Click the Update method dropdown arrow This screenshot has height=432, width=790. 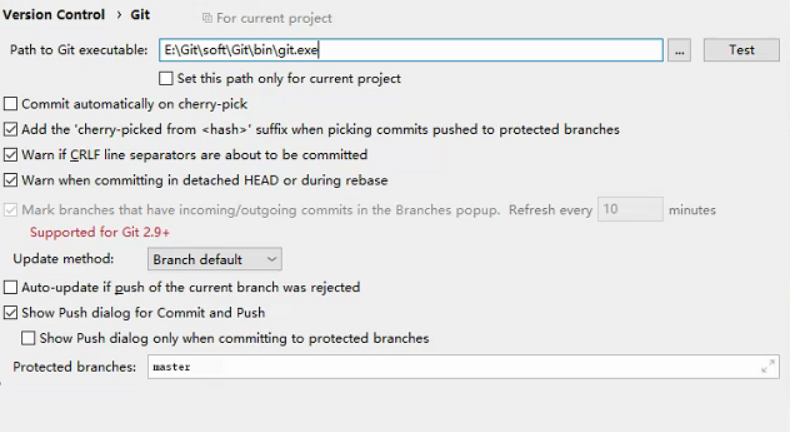pyautogui.click(x=272, y=259)
